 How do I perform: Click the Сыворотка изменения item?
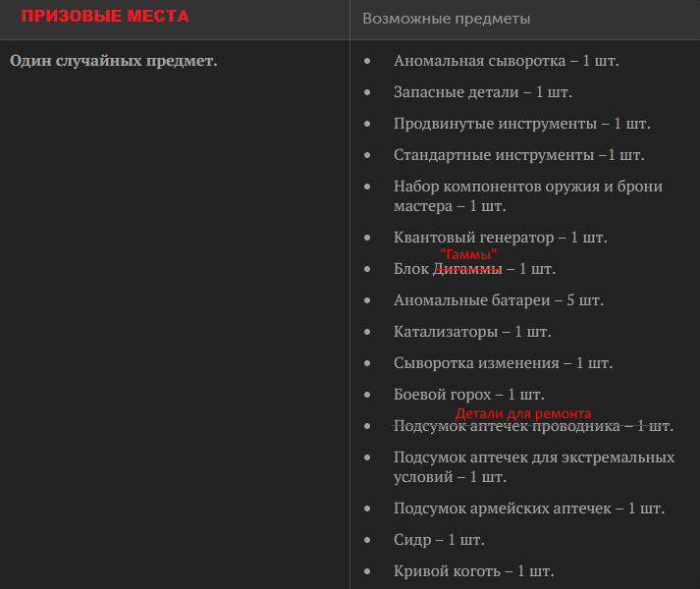point(503,363)
